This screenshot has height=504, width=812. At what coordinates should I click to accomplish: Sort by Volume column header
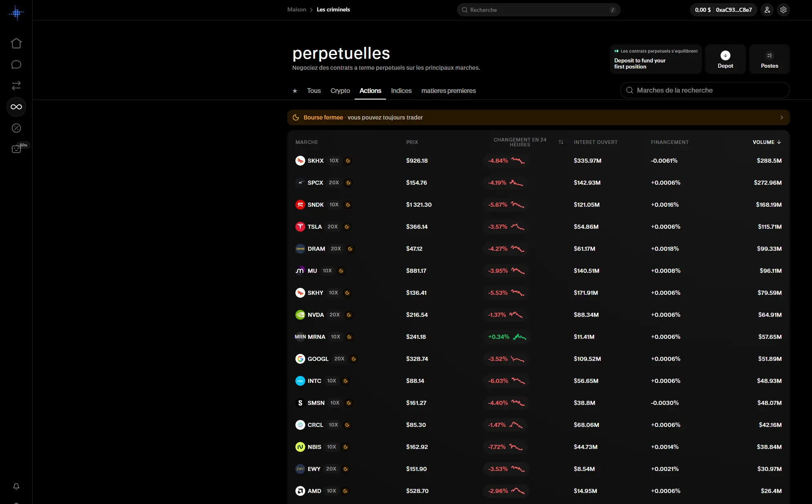pos(767,142)
